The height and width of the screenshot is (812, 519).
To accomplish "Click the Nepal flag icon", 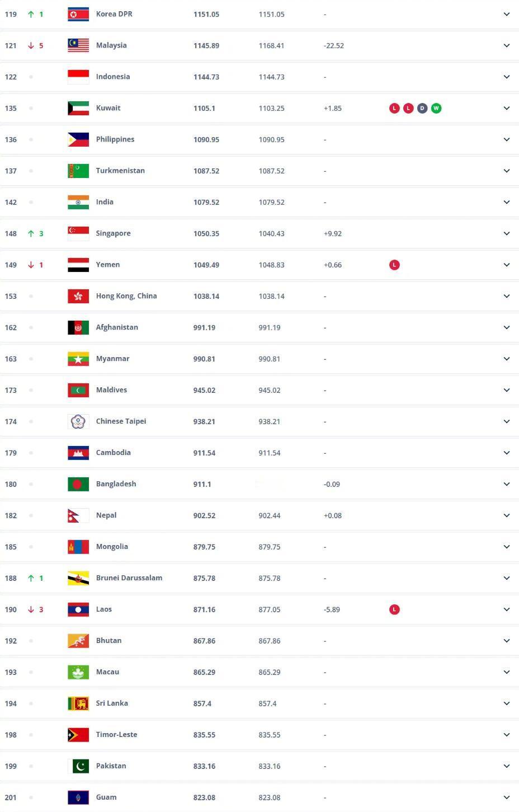I will [78, 515].
